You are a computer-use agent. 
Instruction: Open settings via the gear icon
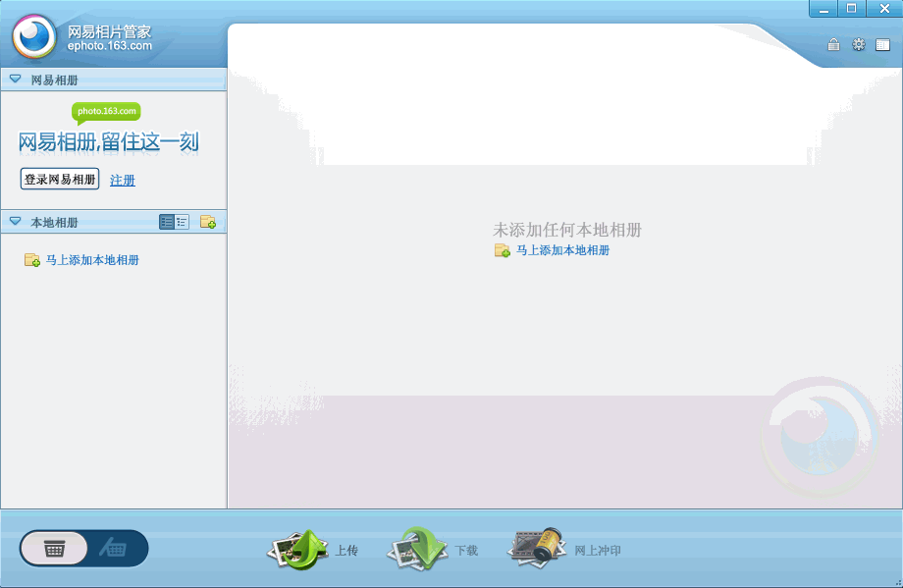859,44
